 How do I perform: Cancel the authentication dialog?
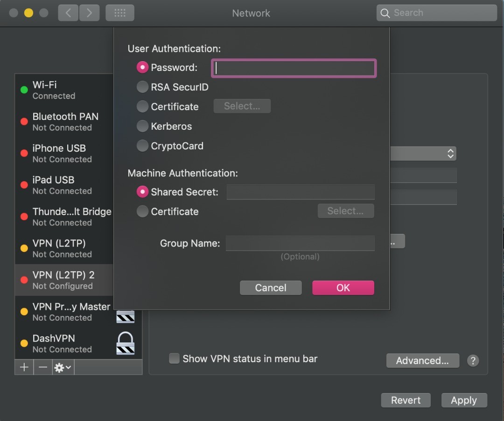point(271,288)
